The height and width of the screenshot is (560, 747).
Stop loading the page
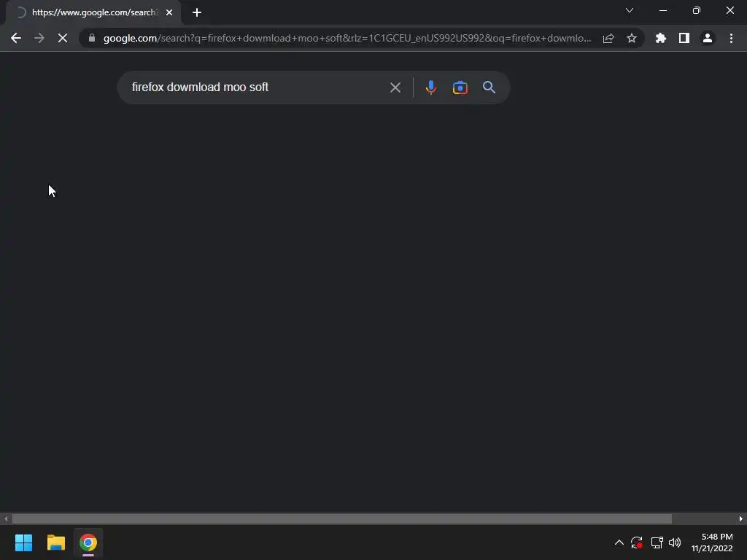63,38
